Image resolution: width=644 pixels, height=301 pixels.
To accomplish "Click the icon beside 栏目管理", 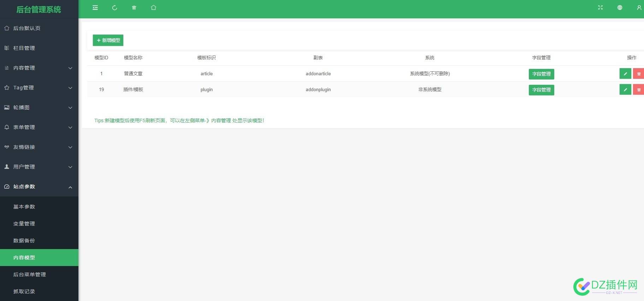I will 7,48.
